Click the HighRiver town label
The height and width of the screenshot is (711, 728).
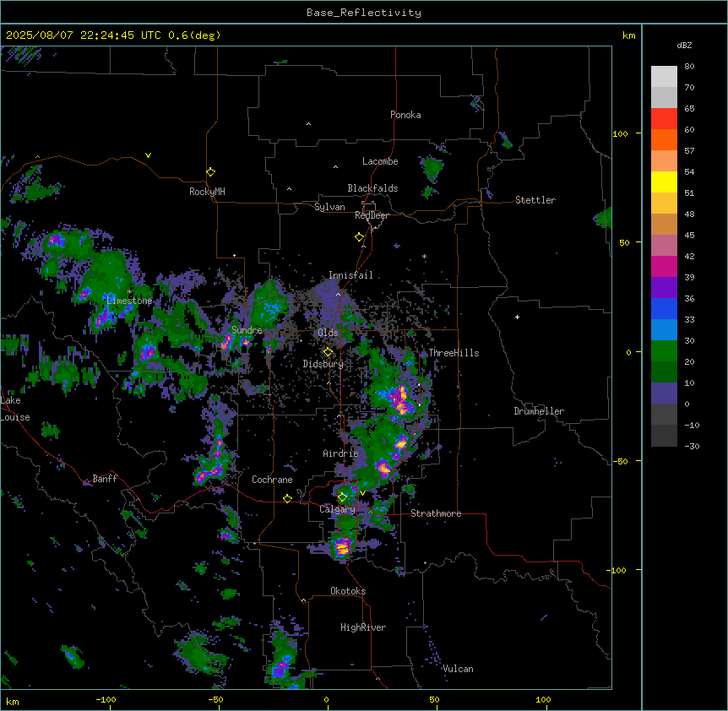[362, 627]
